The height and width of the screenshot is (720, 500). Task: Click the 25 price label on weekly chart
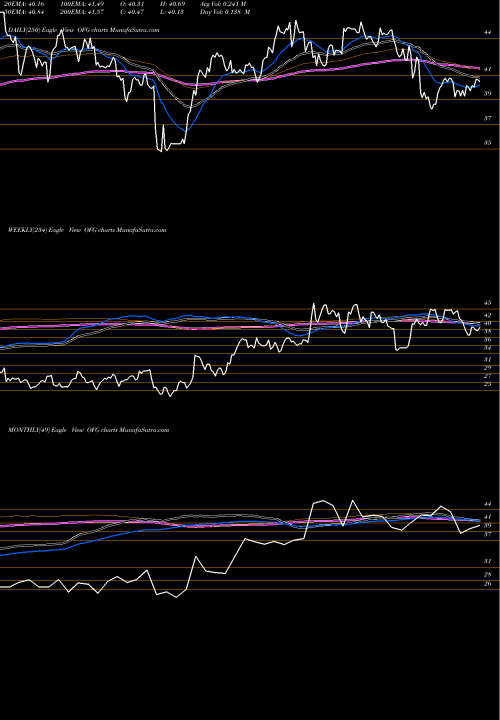tap(488, 384)
